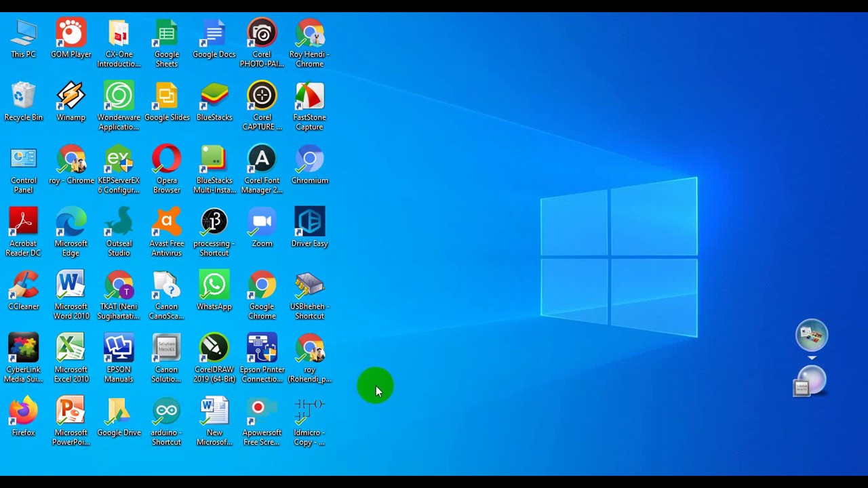Open the Google Chrome desktop icon

click(262, 296)
